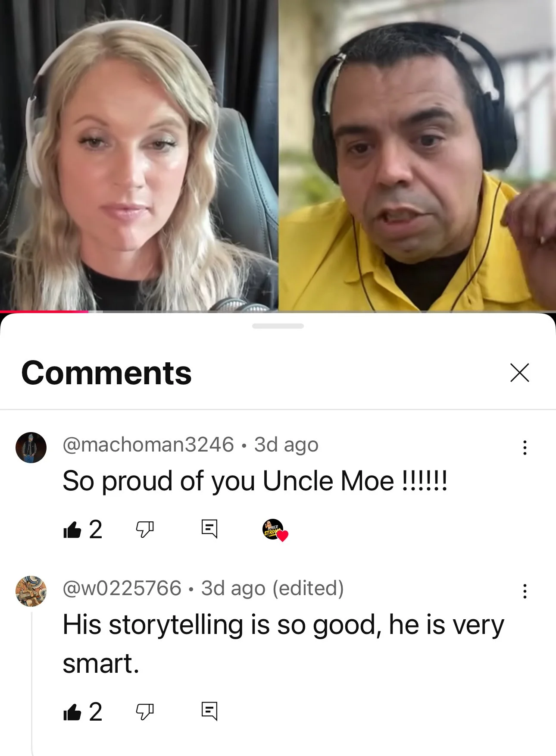Tap the Comments panel drag handle
556x756 pixels.
tap(278, 326)
